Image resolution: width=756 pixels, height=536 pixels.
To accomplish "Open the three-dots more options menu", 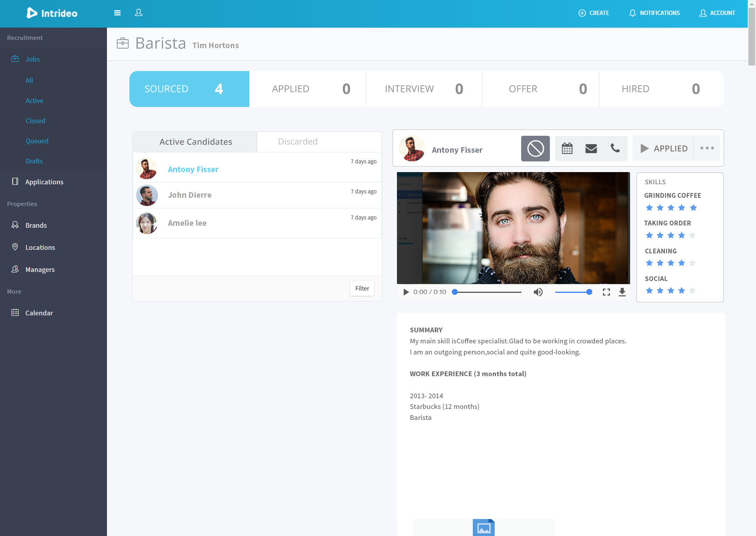I will pyautogui.click(x=707, y=148).
